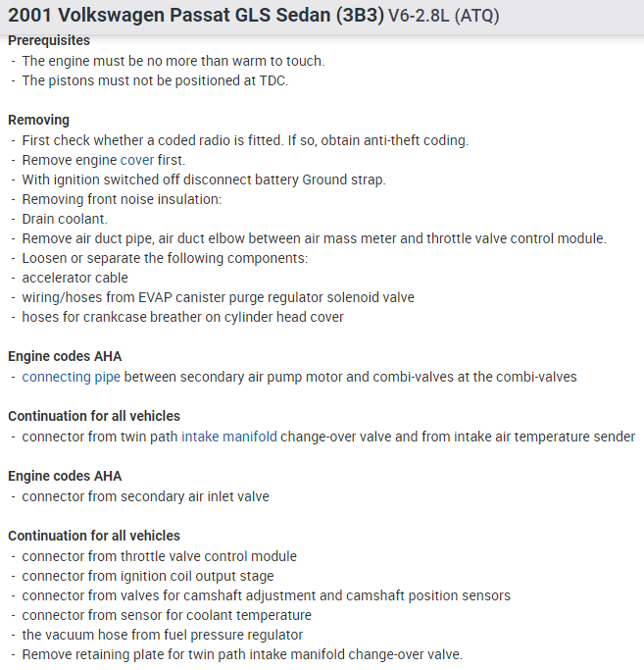This screenshot has height=670, width=644.
Task: Click the "connector from sensor for coolant temperature" line
Action: [x=167, y=615]
